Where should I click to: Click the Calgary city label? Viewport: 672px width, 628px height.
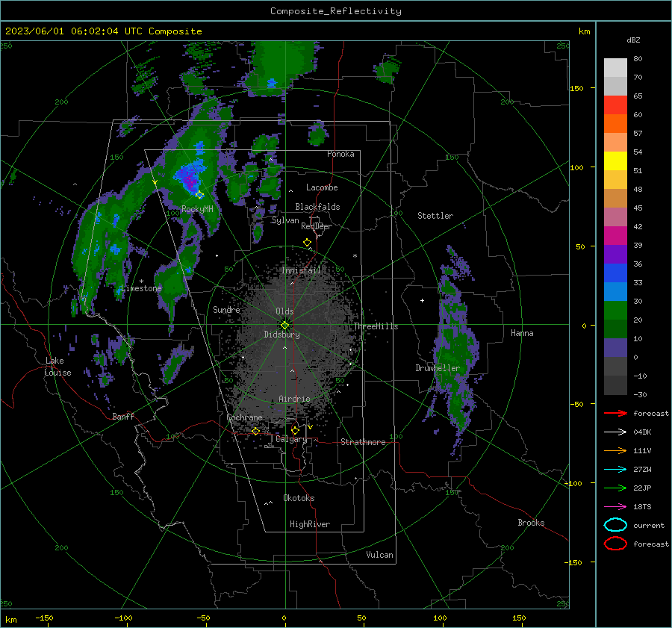tap(291, 439)
